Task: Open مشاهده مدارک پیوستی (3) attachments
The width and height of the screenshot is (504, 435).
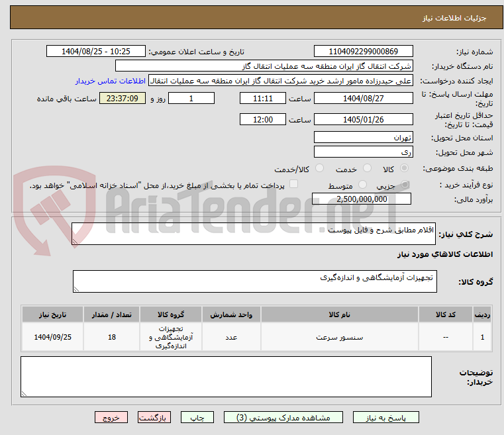Action: (x=283, y=417)
